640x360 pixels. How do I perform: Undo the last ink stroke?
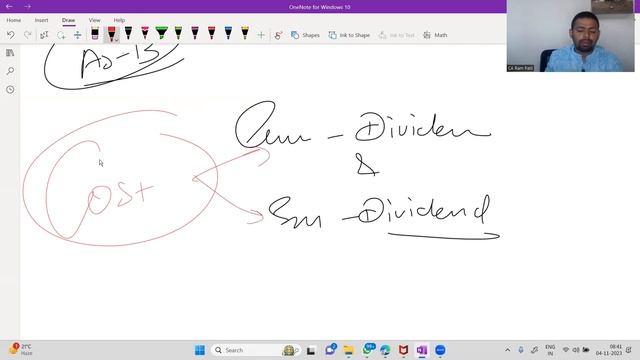pyautogui.click(x=11, y=35)
